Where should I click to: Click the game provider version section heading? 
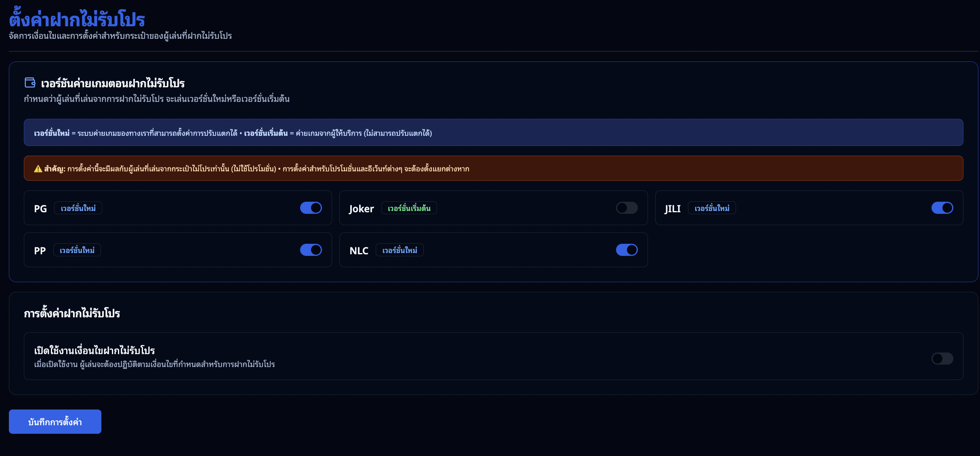coord(113,83)
